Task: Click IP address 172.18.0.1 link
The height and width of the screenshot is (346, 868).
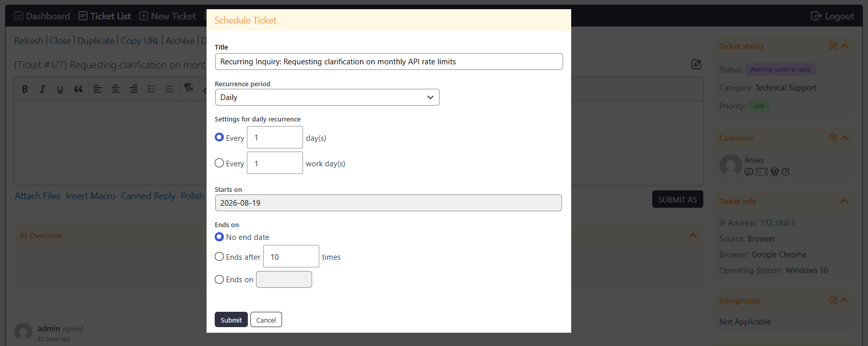Action: point(778,223)
